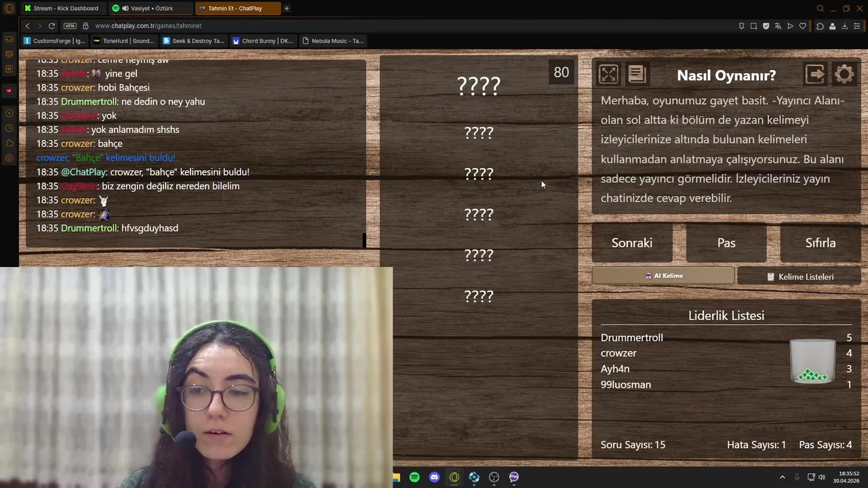Show hidden system tray icons chevron

[x=782, y=477]
